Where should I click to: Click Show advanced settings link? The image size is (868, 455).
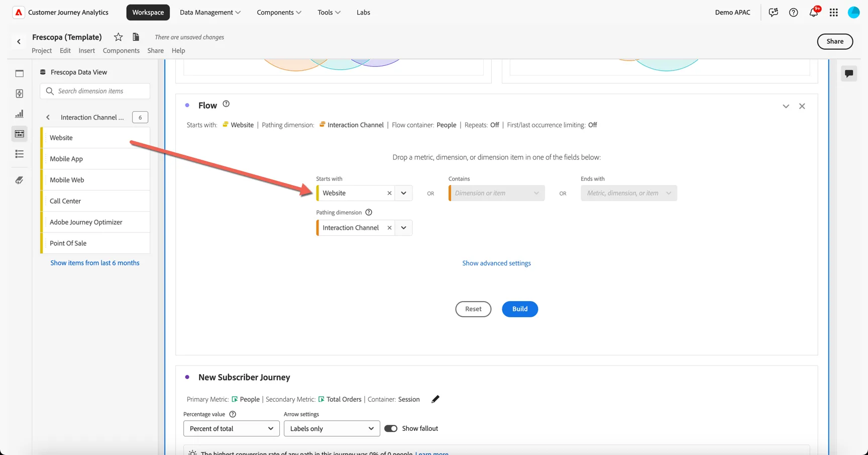tap(496, 263)
